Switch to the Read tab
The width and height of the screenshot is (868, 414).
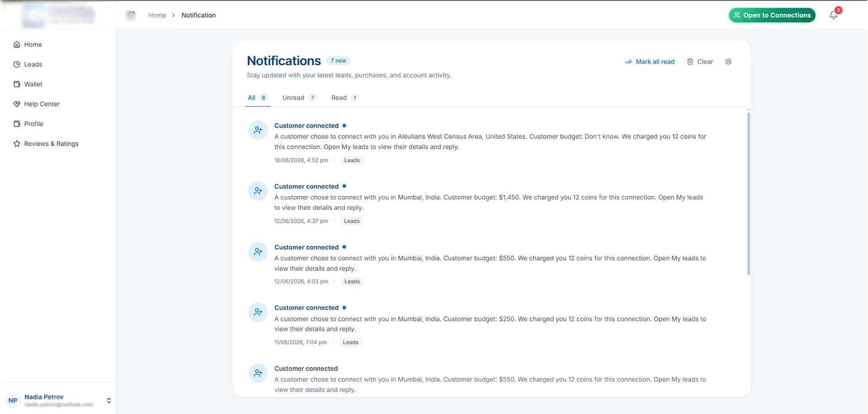(x=345, y=98)
